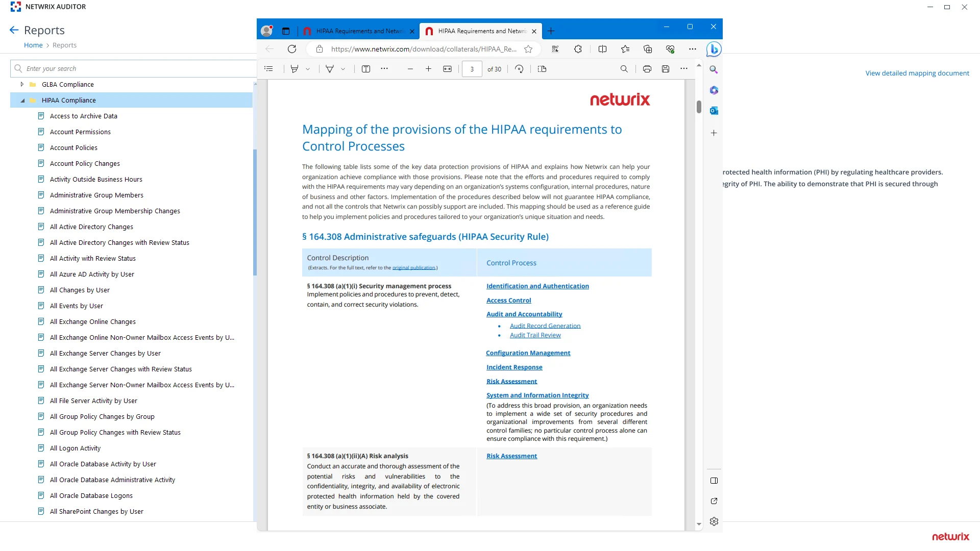Select Activity Outside Business Hours report

click(96, 180)
